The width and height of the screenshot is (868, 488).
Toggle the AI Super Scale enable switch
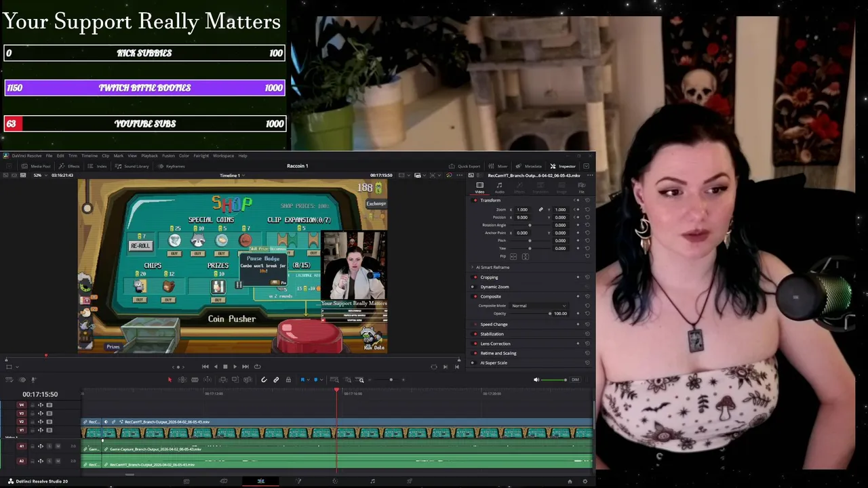475,363
